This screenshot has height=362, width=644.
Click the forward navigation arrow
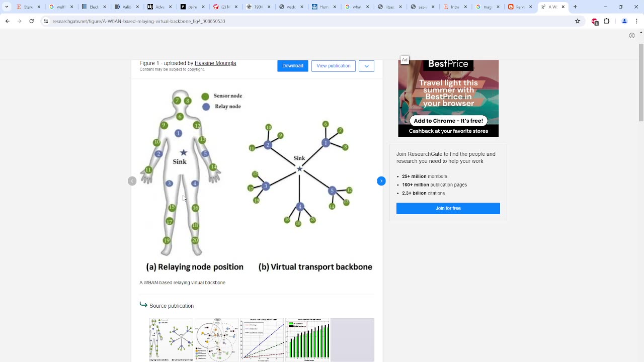(x=19, y=22)
